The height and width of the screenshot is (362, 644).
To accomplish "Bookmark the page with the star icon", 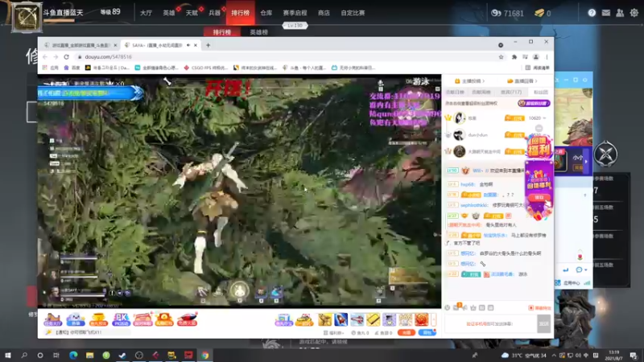I will (501, 57).
